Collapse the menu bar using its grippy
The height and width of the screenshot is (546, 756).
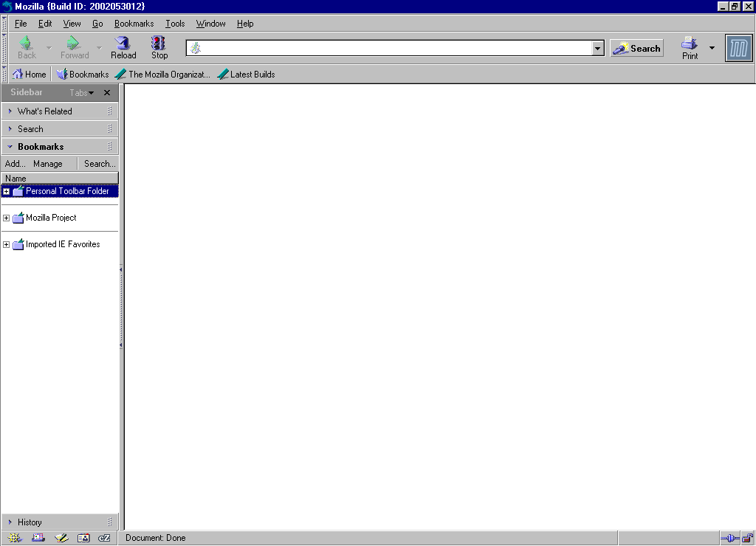coord(4,23)
